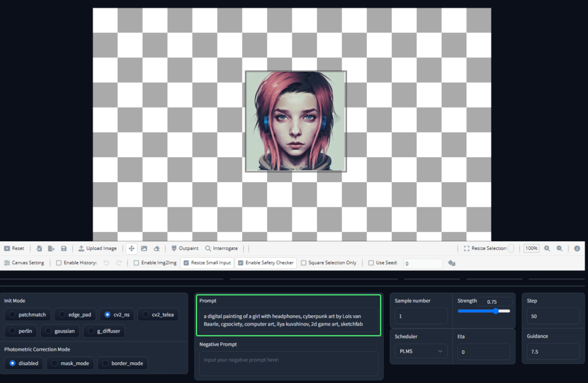
Task: Open the Canvas Setting panel
Action: point(24,262)
